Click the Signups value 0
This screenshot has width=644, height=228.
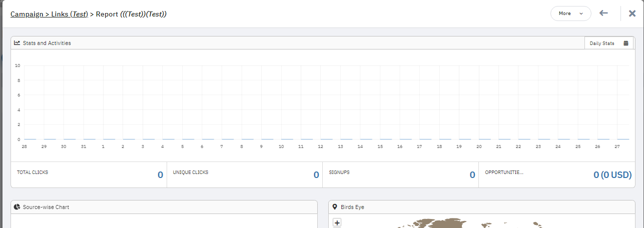coord(472,175)
